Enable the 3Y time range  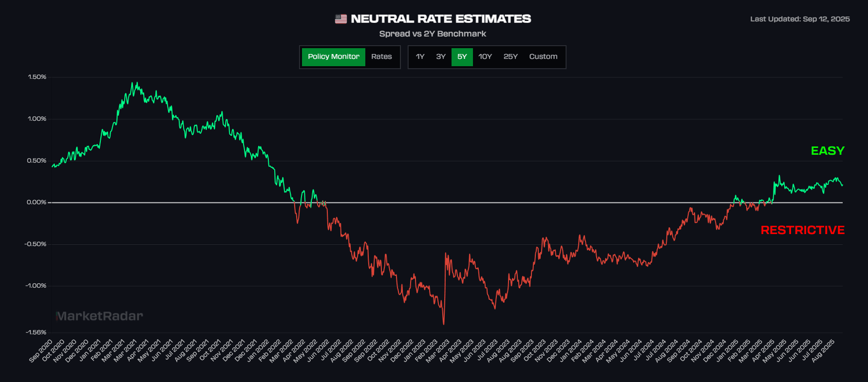(x=440, y=57)
